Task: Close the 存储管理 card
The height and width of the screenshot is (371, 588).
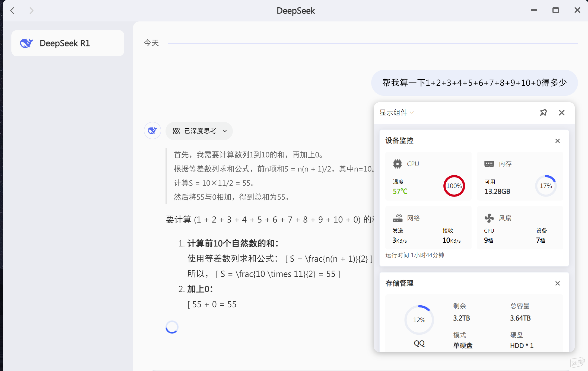Action: coord(558,283)
